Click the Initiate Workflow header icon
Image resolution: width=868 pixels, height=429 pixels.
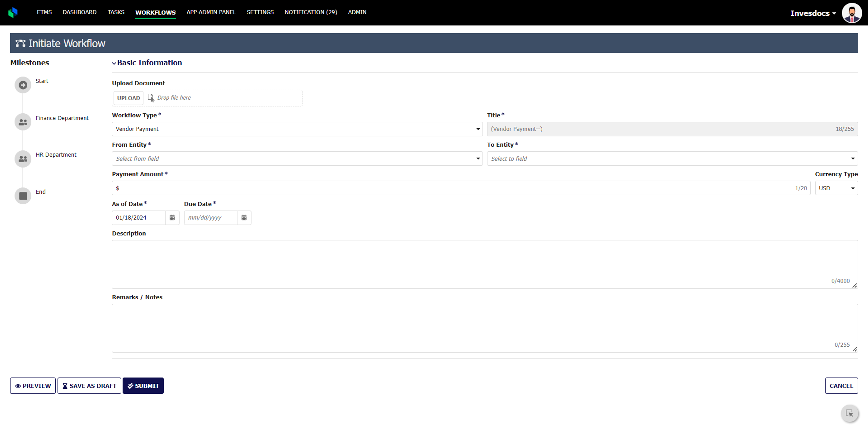click(x=20, y=43)
